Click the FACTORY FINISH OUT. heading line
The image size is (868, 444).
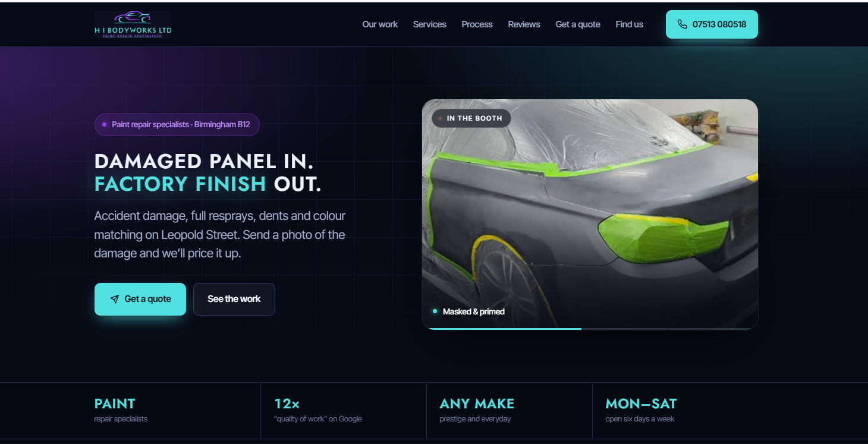[x=207, y=184]
